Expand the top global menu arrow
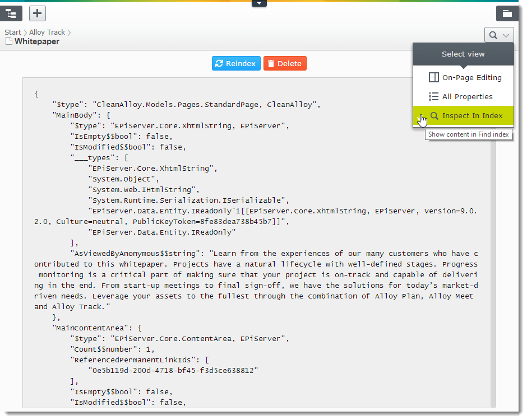This screenshot has width=527, height=420. click(259, 3)
